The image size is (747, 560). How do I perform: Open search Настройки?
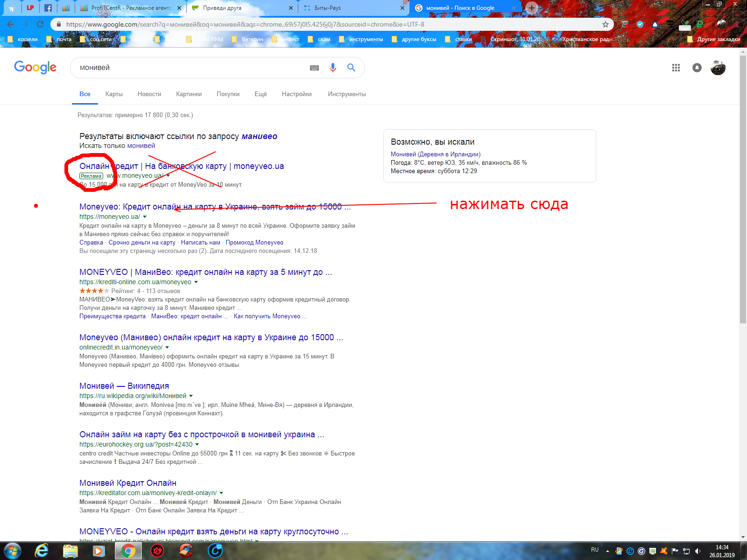[296, 94]
